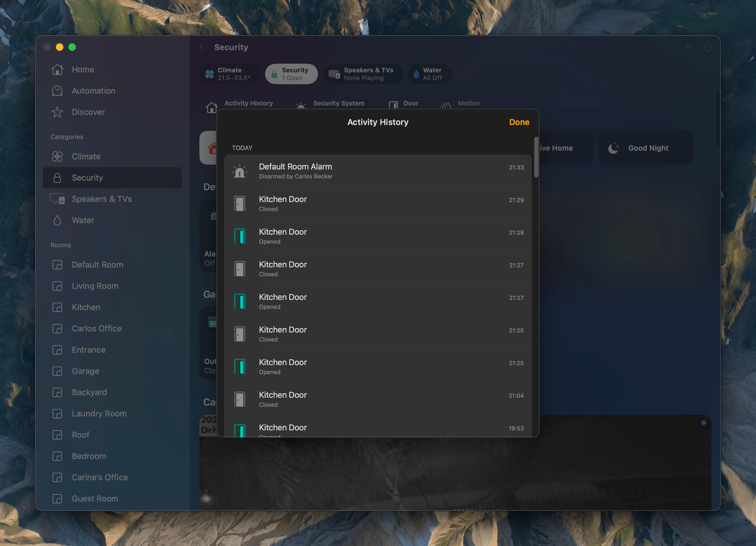This screenshot has width=756, height=546.
Task: Open the Laundry Room
Action: tap(99, 413)
